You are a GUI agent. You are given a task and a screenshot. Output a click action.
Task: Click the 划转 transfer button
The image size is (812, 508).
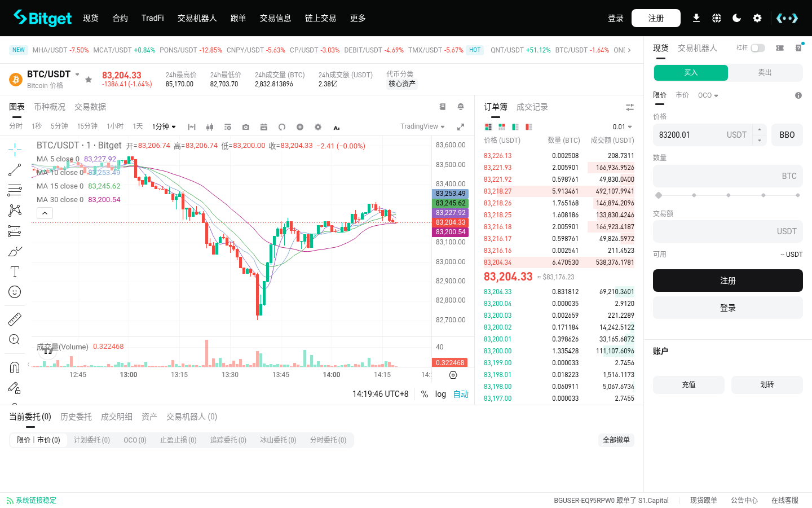[767, 385]
